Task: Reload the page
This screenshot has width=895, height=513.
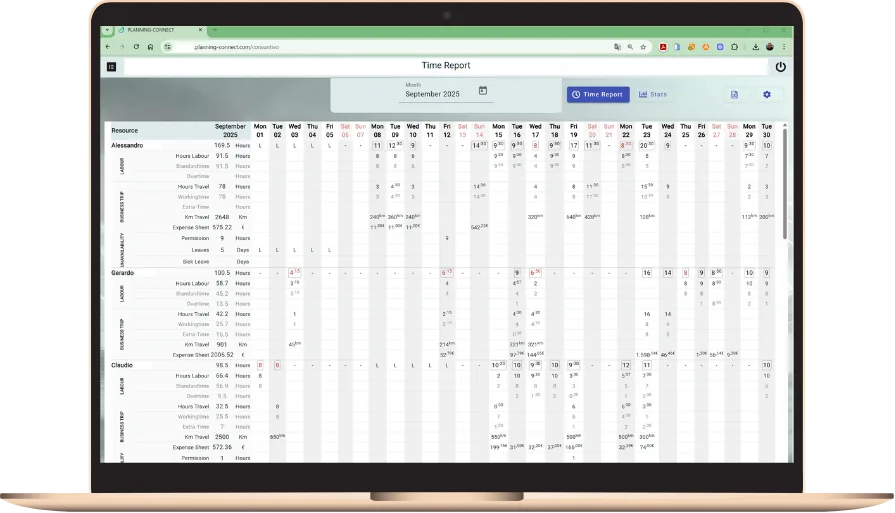Action: (x=136, y=47)
